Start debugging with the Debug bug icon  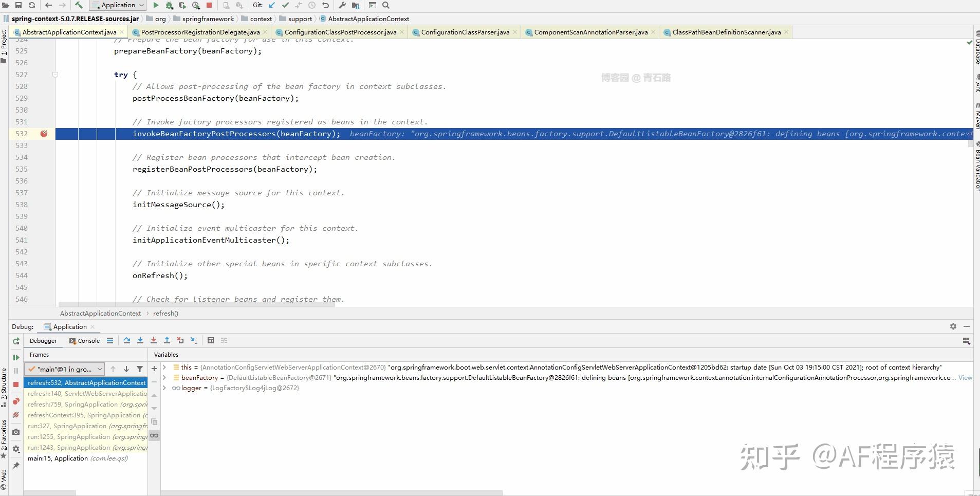click(x=169, y=5)
